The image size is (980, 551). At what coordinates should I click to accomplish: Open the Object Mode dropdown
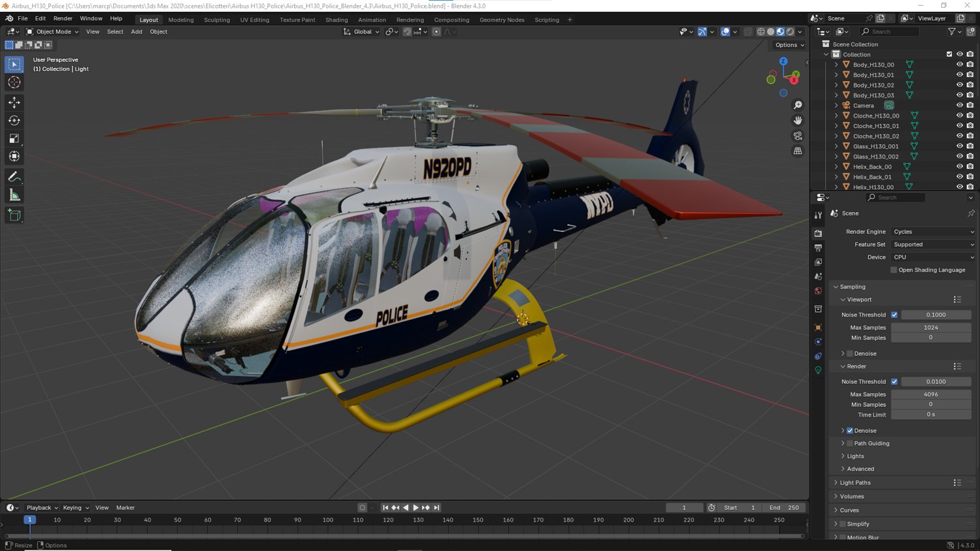click(52, 31)
